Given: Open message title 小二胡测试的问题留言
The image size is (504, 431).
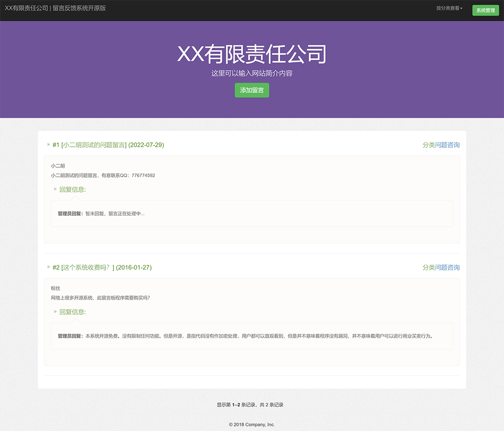Looking at the screenshot, I should click(94, 145).
